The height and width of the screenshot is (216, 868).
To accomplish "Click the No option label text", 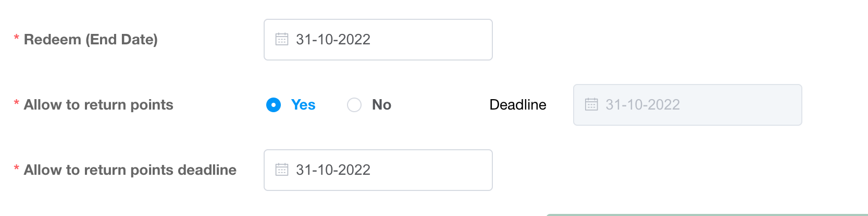I will click(381, 105).
